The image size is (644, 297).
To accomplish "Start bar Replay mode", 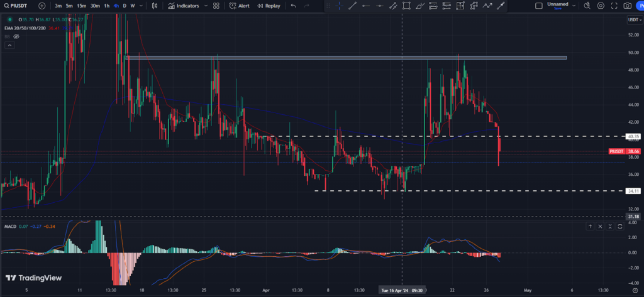I will coord(269,6).
